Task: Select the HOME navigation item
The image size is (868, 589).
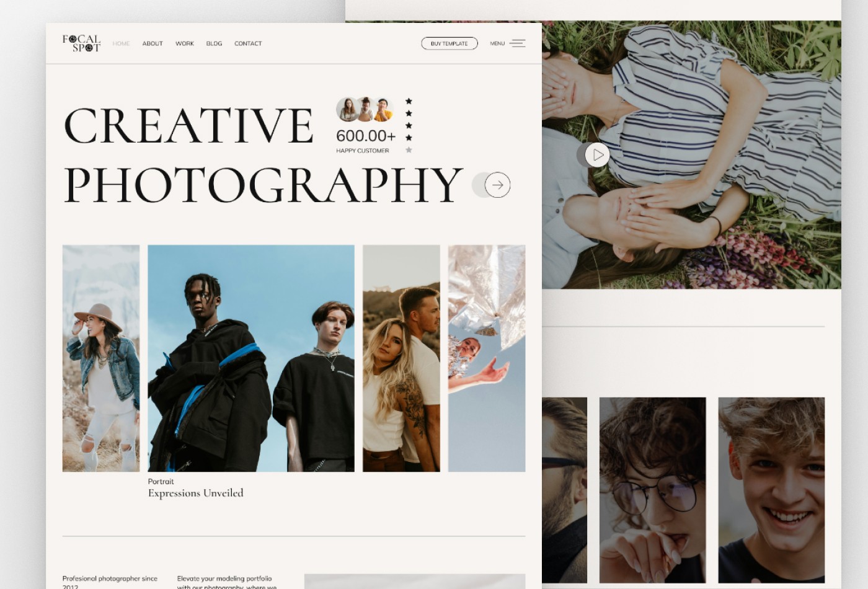Action: point(121,43)
